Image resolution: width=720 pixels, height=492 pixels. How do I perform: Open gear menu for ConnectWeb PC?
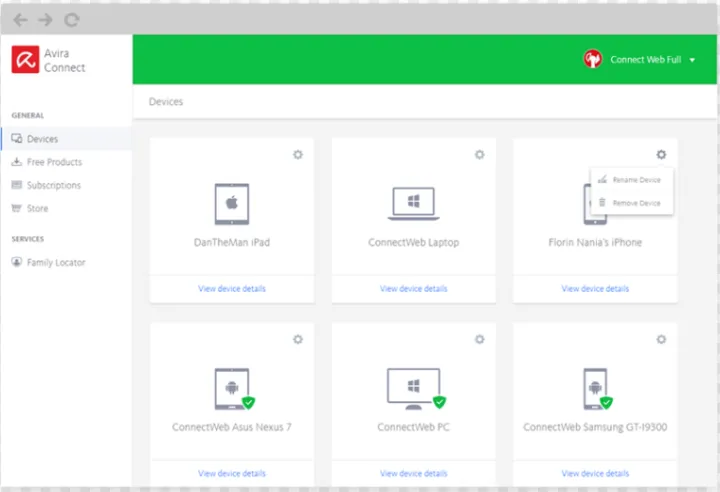click(x=479, y=340)
